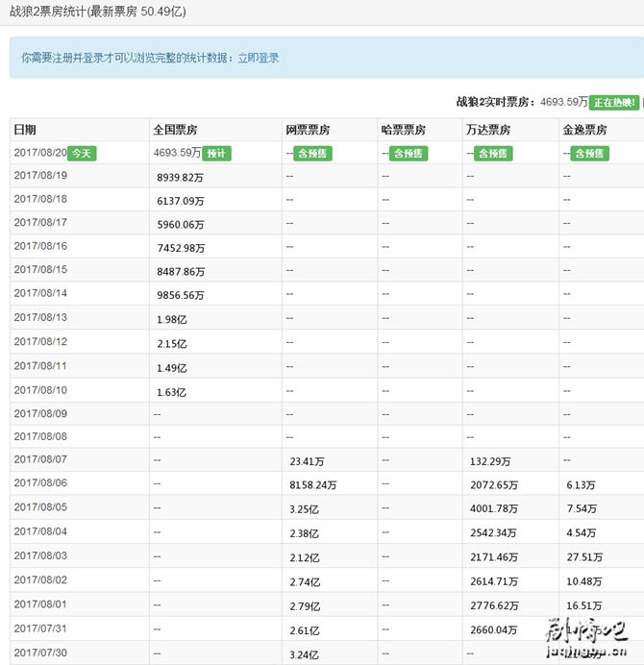Click the 哈票票房 column header
This screenshot has width=644, height=665.
[x=404, y=130]
